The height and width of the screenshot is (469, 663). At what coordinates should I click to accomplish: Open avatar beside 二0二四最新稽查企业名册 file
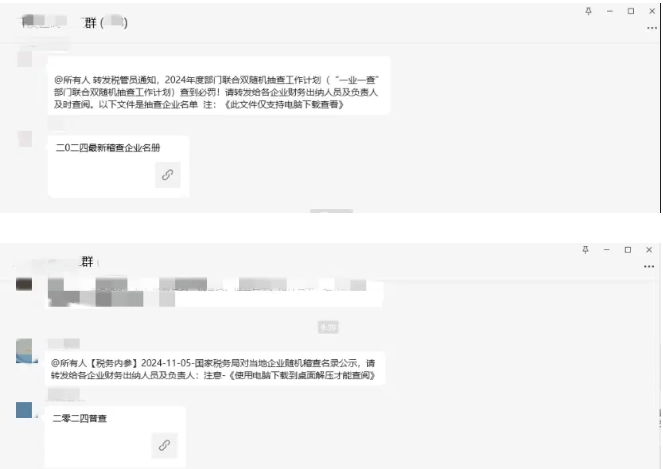click(x=25, y=139)
